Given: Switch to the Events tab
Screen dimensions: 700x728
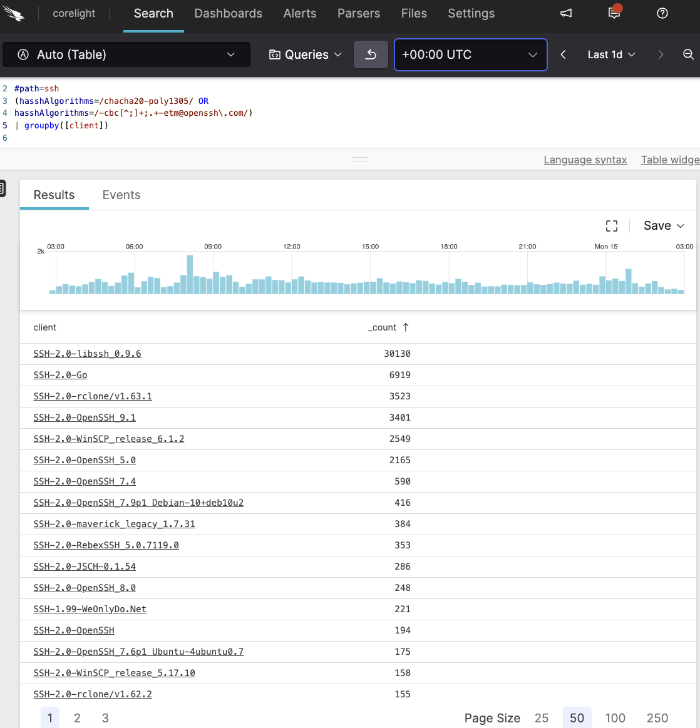Looking at the screenshot, I should pyautogui.click(x=121, y=195).
